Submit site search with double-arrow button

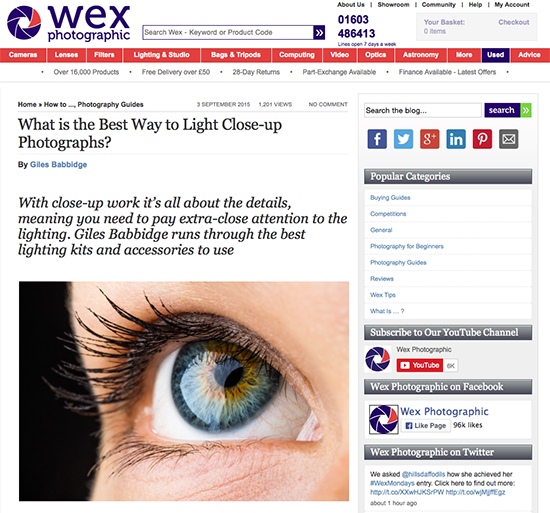[319, 33]
